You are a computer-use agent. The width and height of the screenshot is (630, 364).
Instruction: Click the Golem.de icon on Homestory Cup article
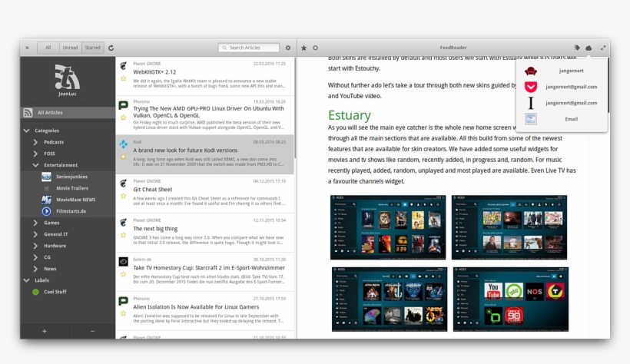pyautogui.click(x=124, y=262)
